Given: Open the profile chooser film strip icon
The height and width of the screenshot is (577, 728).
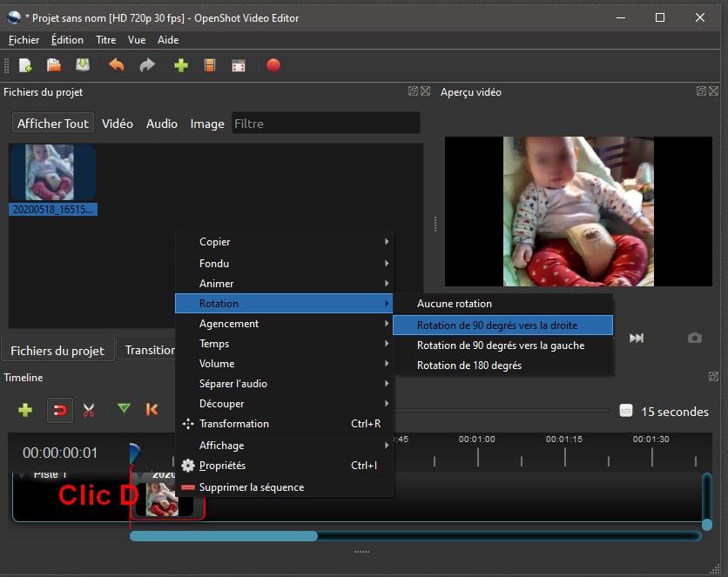Looking at the screenshot, I should 210,65.
